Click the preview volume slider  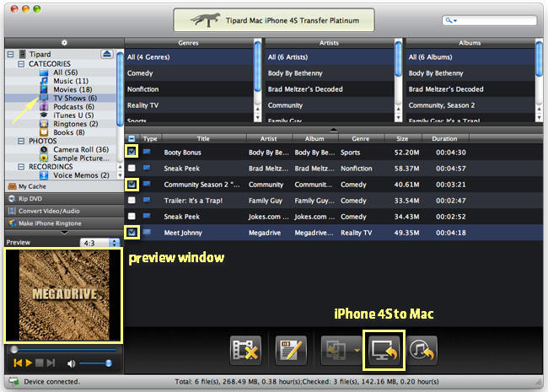tap(95, 363)
